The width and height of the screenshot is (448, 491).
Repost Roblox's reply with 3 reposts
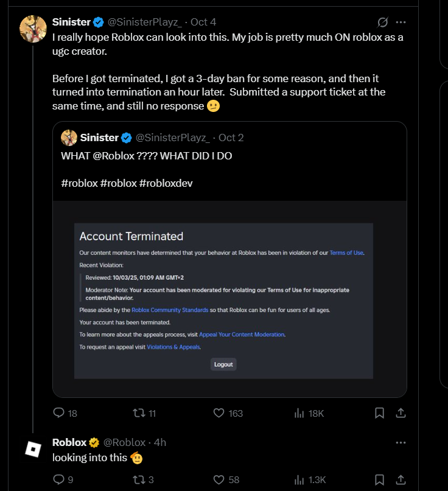[x=139, y=479]
